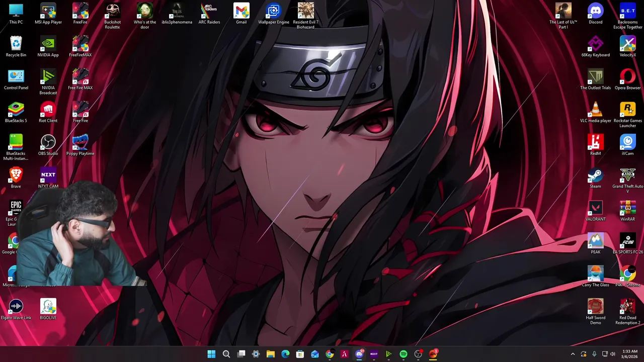This screenshot has width=644, height=362.
Task: Launch BlueStacks Multi-Instance Manager
Action: pos(16,147)
